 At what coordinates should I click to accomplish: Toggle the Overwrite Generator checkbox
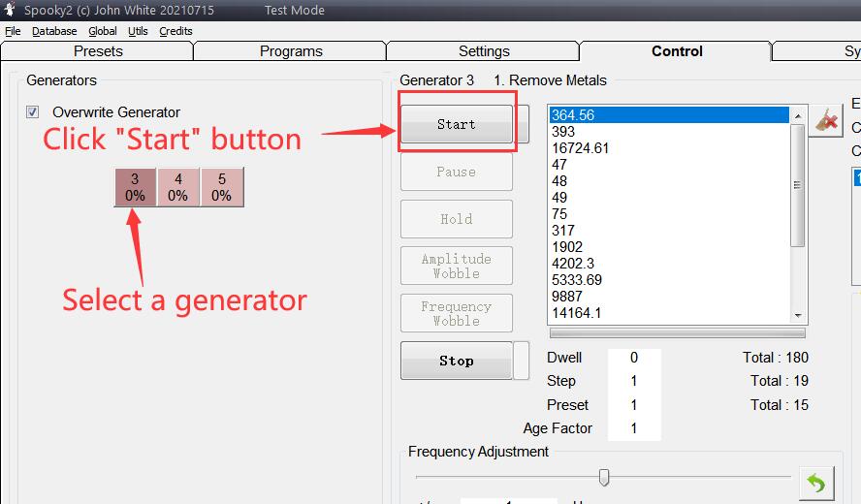[33, 112]
